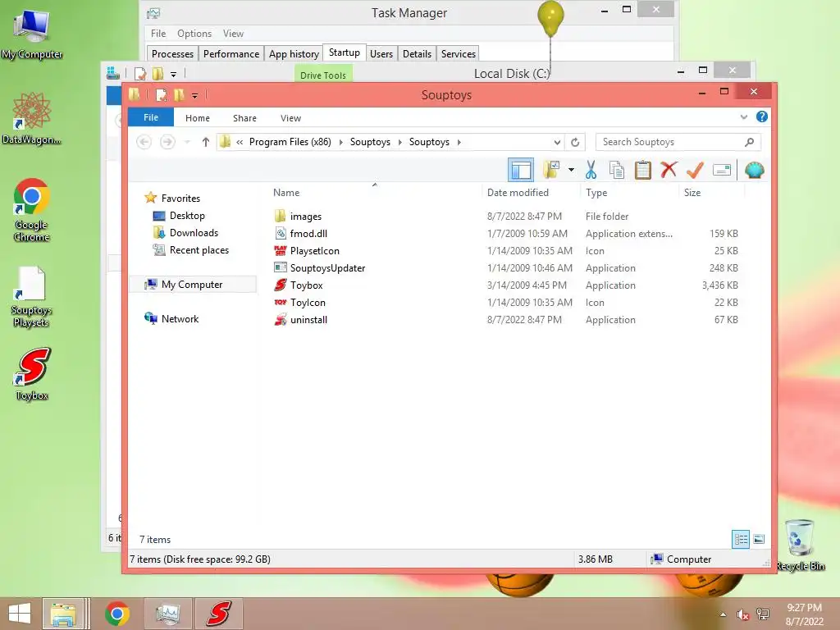Go up one folder level
Viewport: 840px width, 630px height.
click(206, 142)
